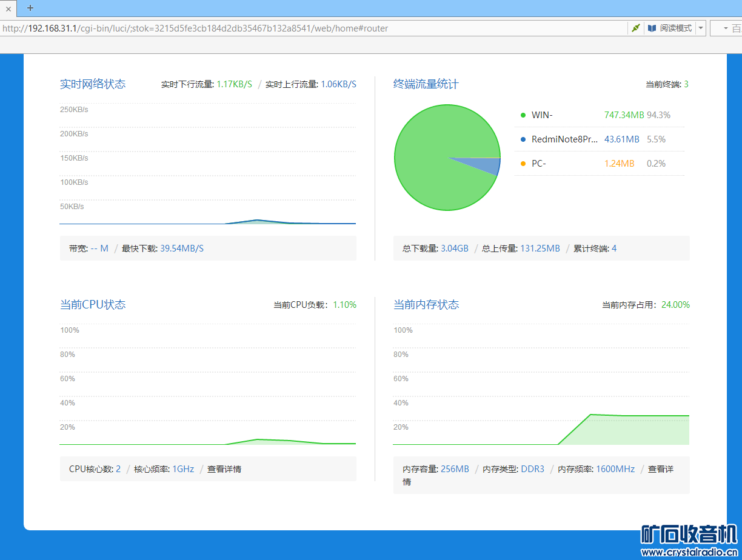Expand the dropdown arrow beside 阅读模式
This screenshot has height=560, width=742.
701,28
